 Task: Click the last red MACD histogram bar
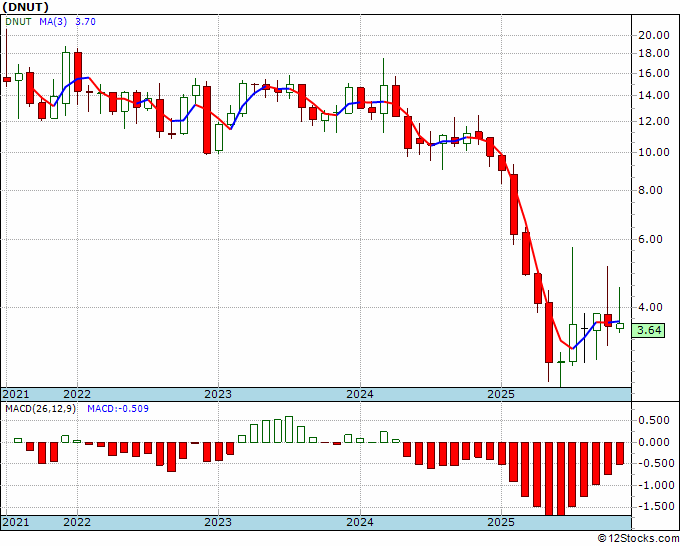[x=620, y=453]
